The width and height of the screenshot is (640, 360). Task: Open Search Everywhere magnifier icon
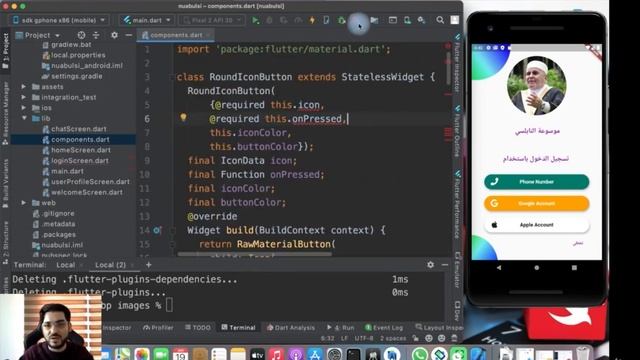[440, 20]
